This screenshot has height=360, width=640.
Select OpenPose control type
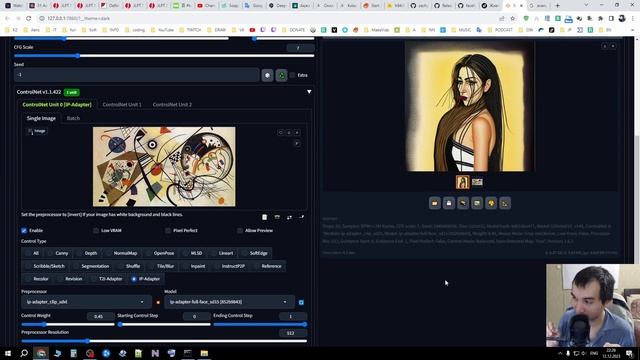pos(160,253)
